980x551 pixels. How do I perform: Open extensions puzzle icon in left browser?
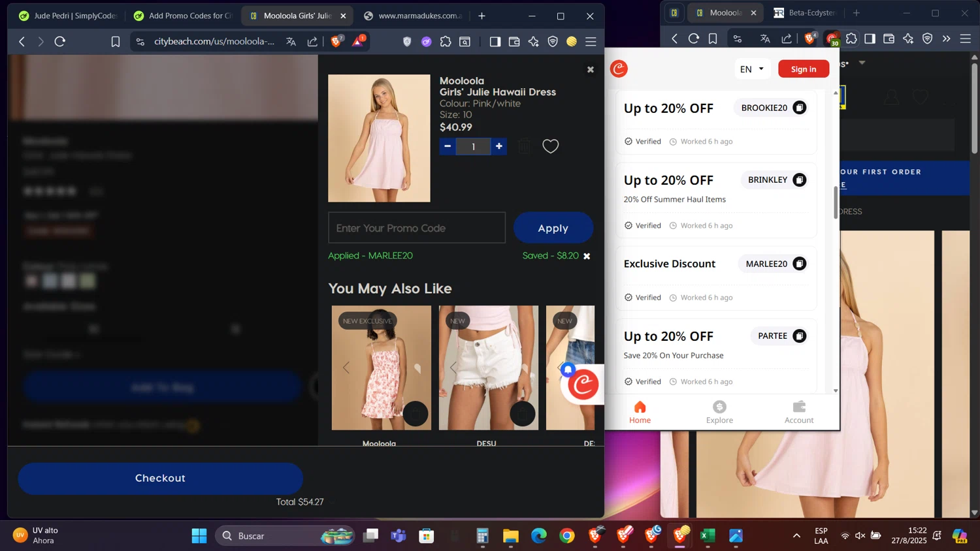(x=446, y=41)
